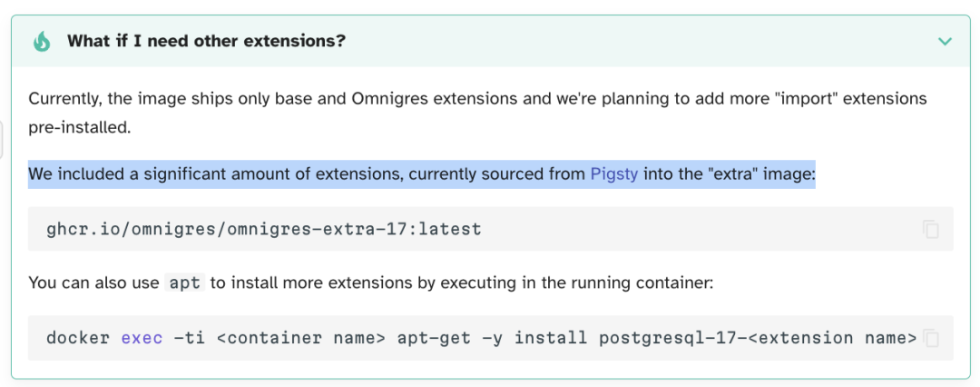980x387 pixels.
Task: Copy the ghcr.io omnigres-extra-17 image name
Action: pyautogui.click(x=930, y=229)
